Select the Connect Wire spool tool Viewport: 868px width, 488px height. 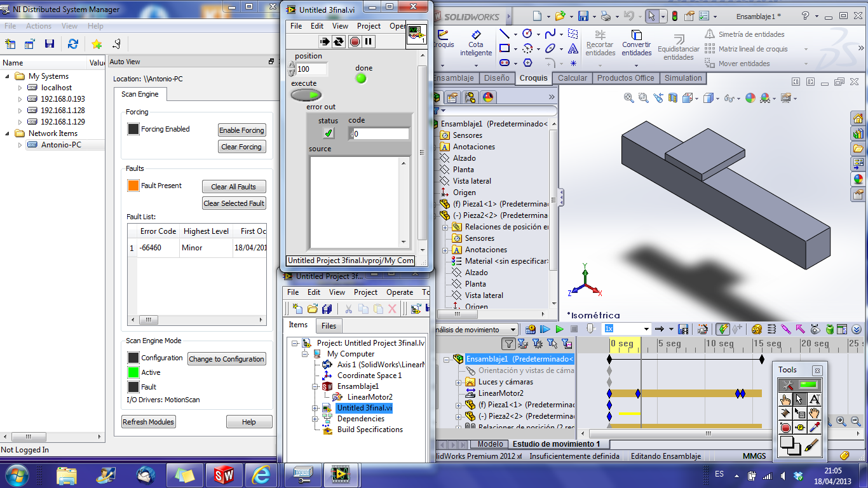pyautogui.click(x=785, y=413)
